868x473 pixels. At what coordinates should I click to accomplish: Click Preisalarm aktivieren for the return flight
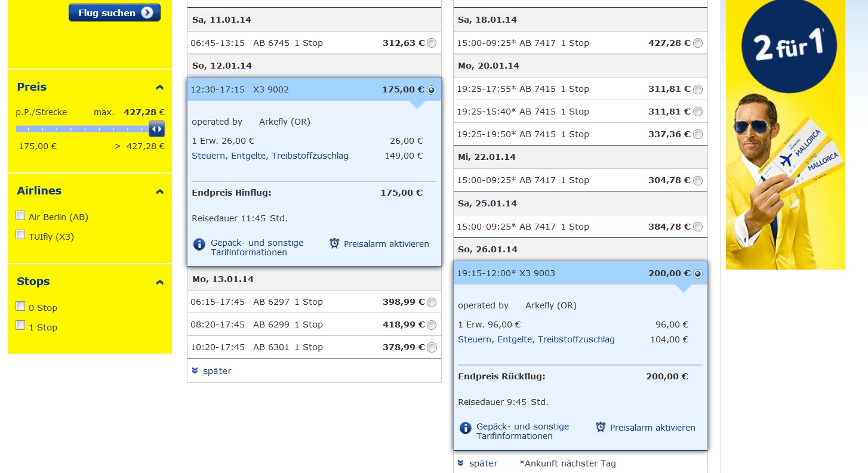pos(652,428)
